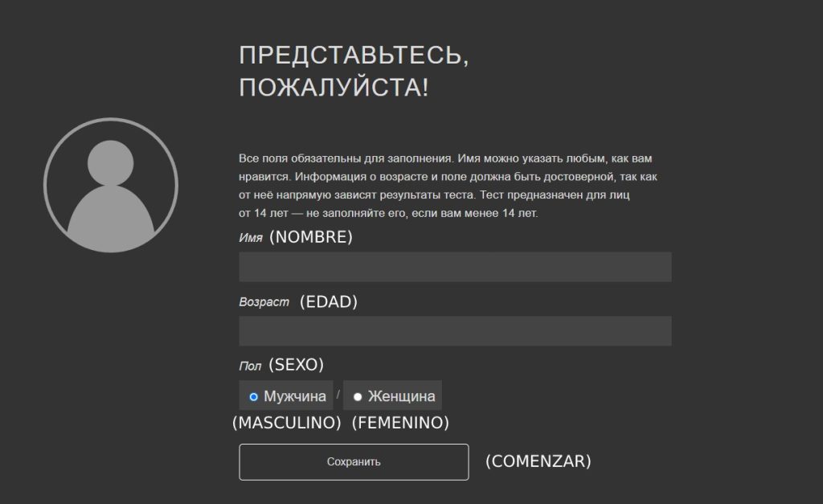Click the ПРЕДСТАВЬТЕСЬ, ПОЖАЛУЙСТА! heading
This screenshot has height=504, width=823.
[x=354, y=71]
